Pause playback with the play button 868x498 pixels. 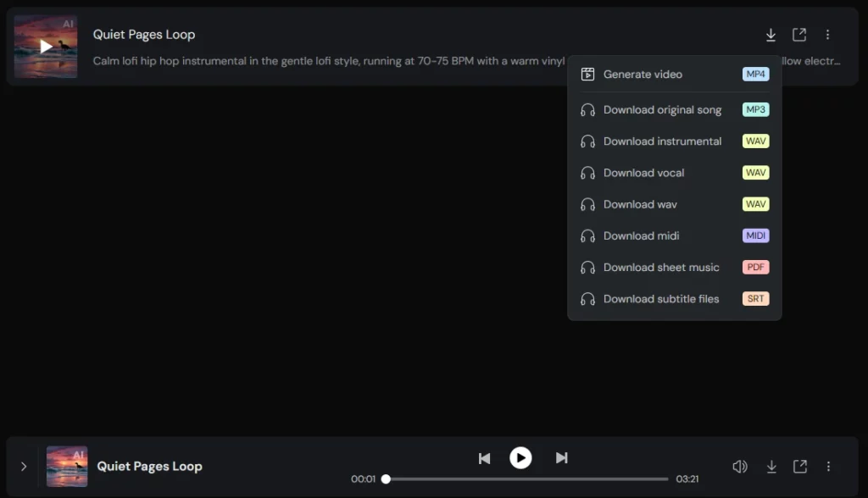(520, 457)
